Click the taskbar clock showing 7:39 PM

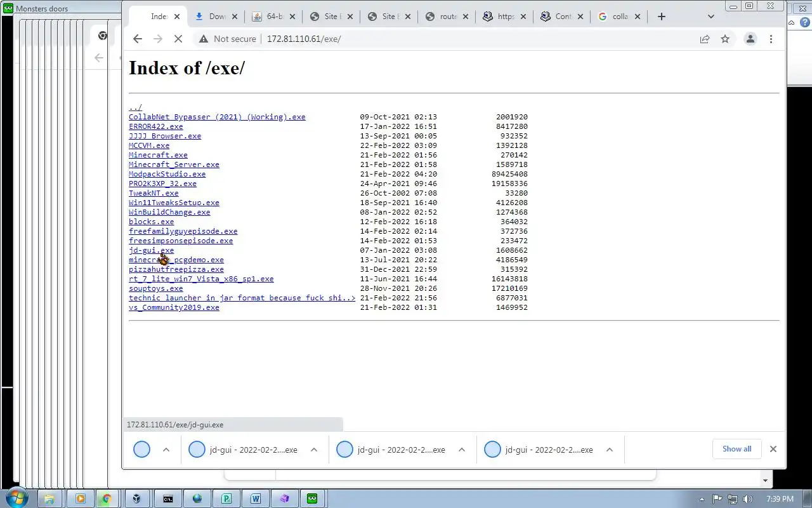point(780,499)
